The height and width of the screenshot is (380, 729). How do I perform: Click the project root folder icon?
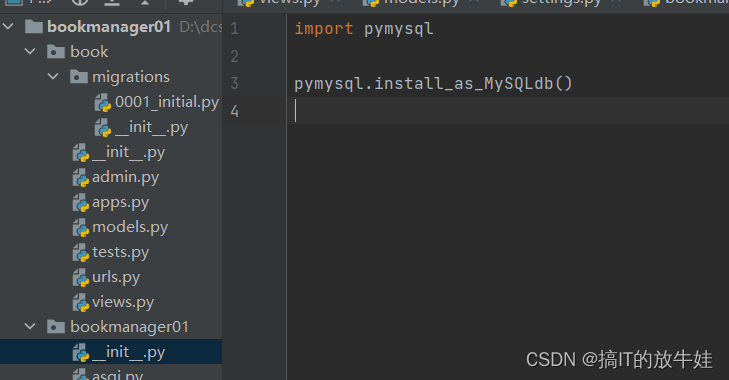[33, 27]
